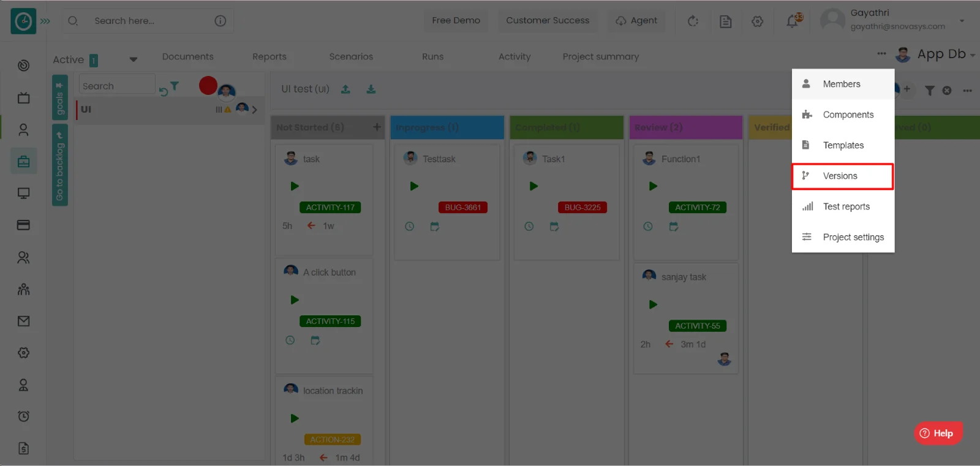Open the ellipsis beside App Db
The image size is (980, 466).
tap(881, 53)
